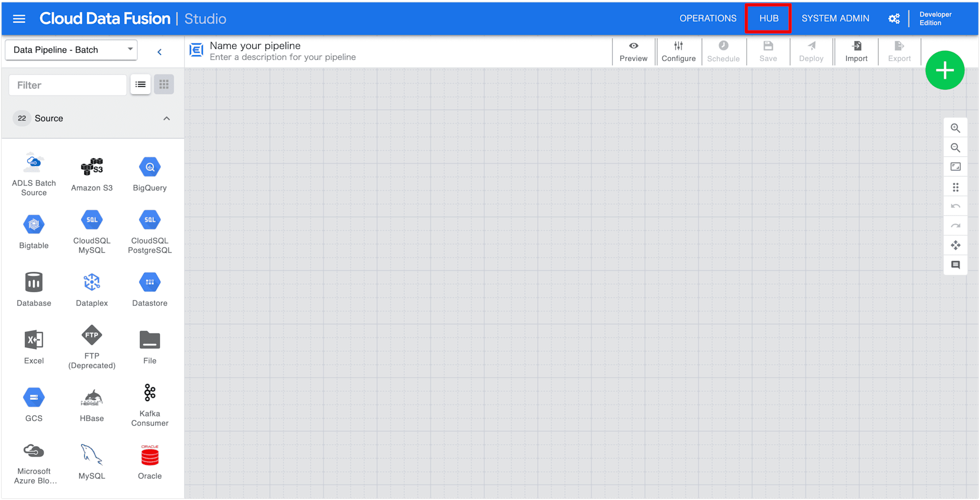Click the Deploy pipeline button
The width and height of the screenshot is (980, 500).
(x=811, y=51)
